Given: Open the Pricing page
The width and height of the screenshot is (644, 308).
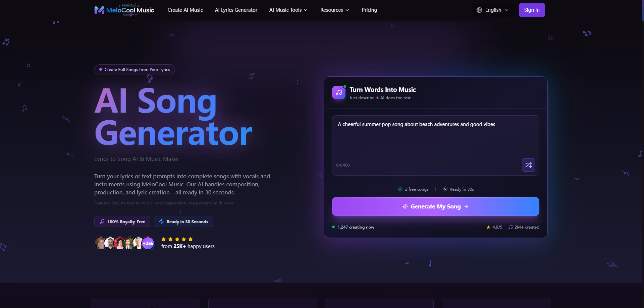Looking at the screenshot, I should [369, 10].
